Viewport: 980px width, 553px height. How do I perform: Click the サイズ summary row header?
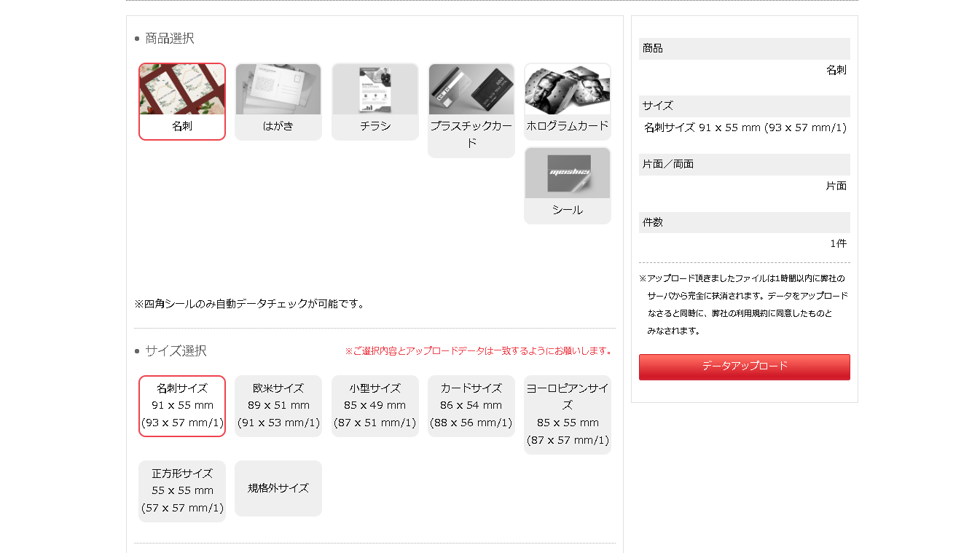[x=745, y=106]
